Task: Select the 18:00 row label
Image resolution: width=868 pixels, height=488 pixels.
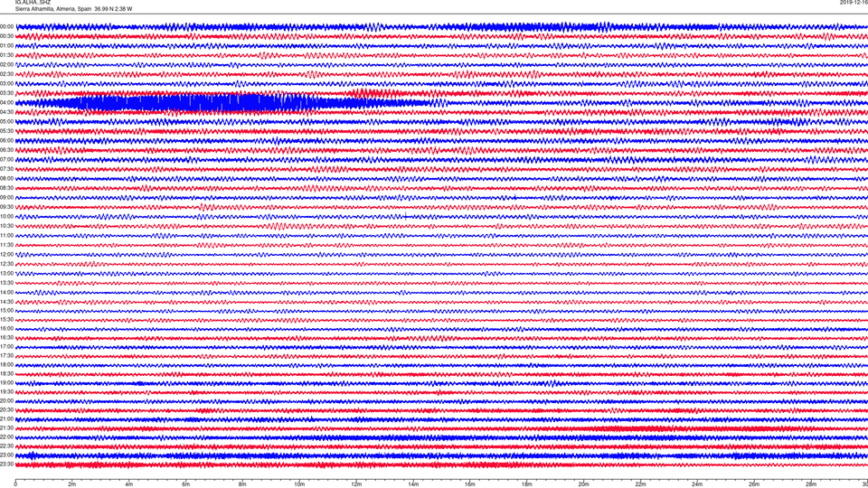Action: (6, 364)
